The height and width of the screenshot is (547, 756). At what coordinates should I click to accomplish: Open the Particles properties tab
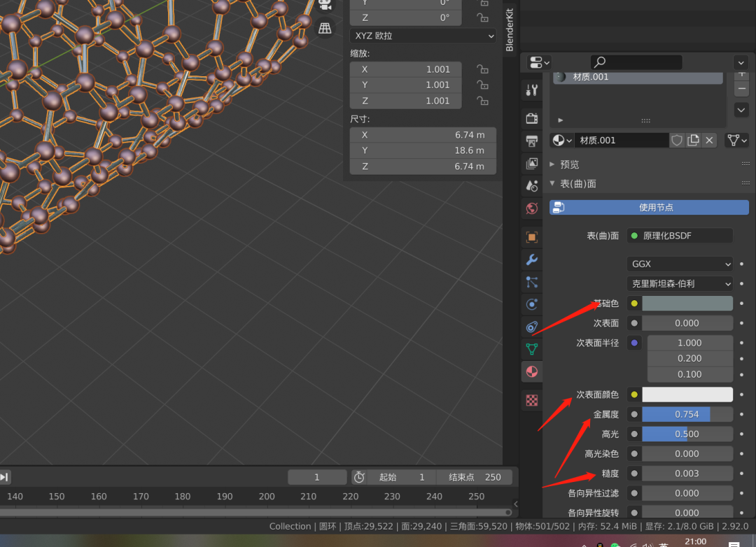click(x=532, y=282)
